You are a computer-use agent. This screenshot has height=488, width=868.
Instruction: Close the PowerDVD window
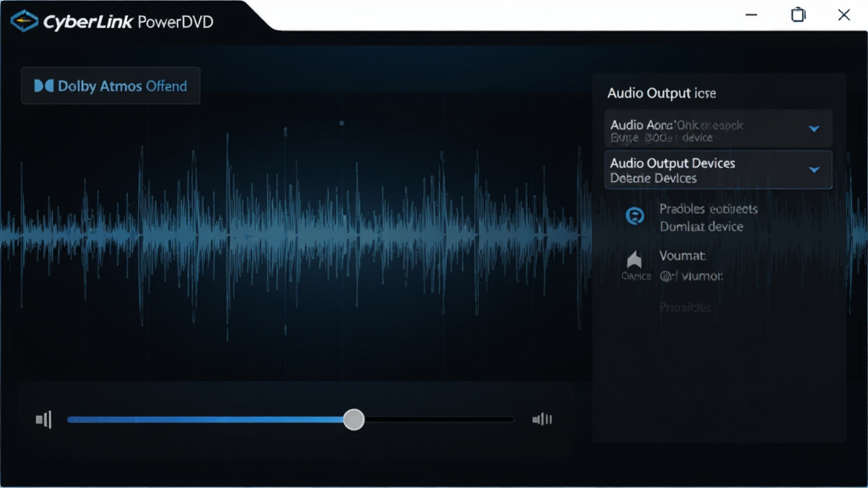(843, 15)
